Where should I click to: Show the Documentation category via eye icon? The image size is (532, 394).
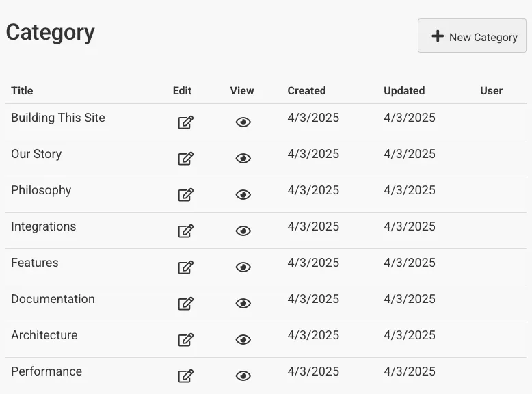click(243, 304)
